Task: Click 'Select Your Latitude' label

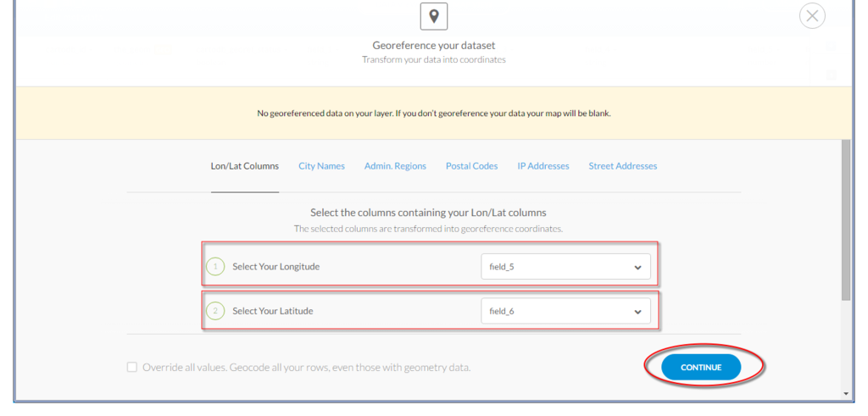Action: 273,311
